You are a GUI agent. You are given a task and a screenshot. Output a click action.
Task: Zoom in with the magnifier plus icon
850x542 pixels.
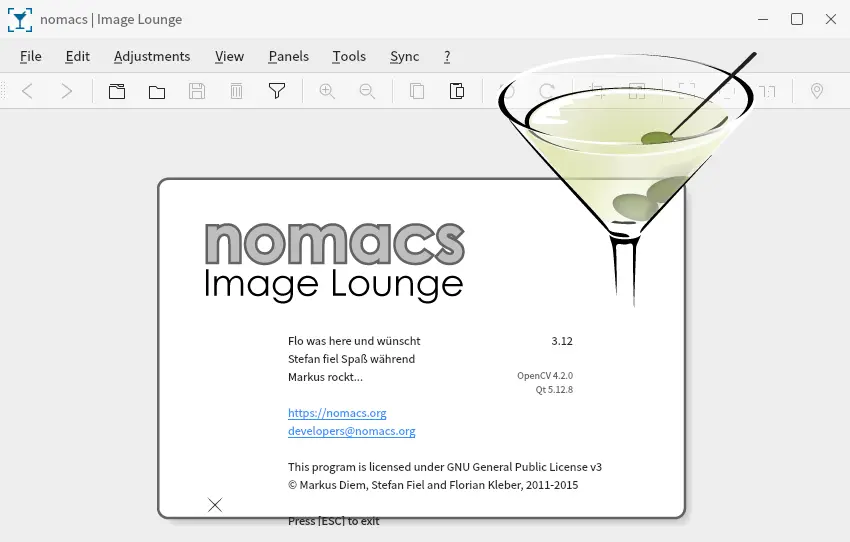pyautogui.click(x=327, y=91)
